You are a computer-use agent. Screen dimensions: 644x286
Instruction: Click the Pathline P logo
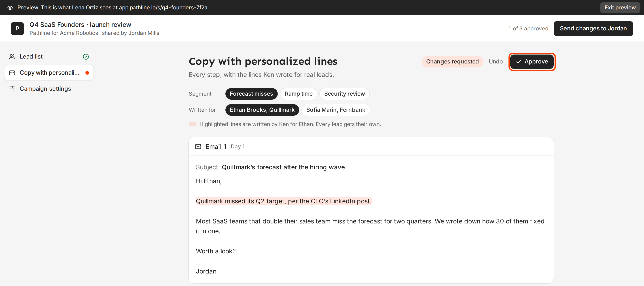click(x=17, y=28)
